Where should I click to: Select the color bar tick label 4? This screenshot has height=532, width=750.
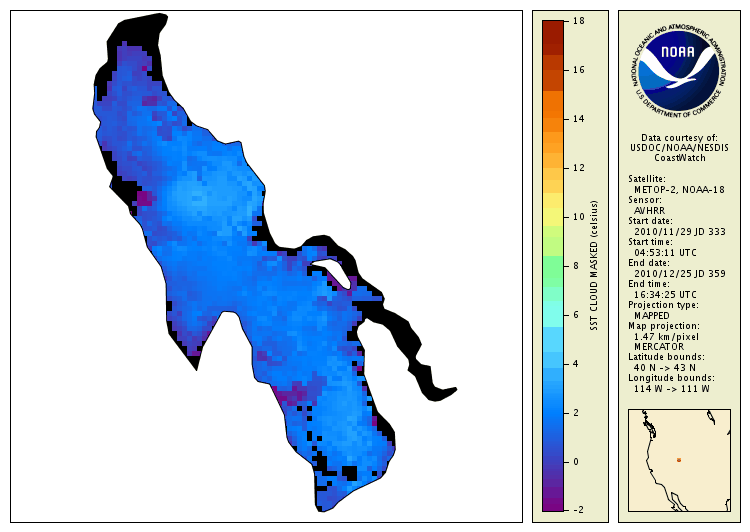[x=576, y=364]
